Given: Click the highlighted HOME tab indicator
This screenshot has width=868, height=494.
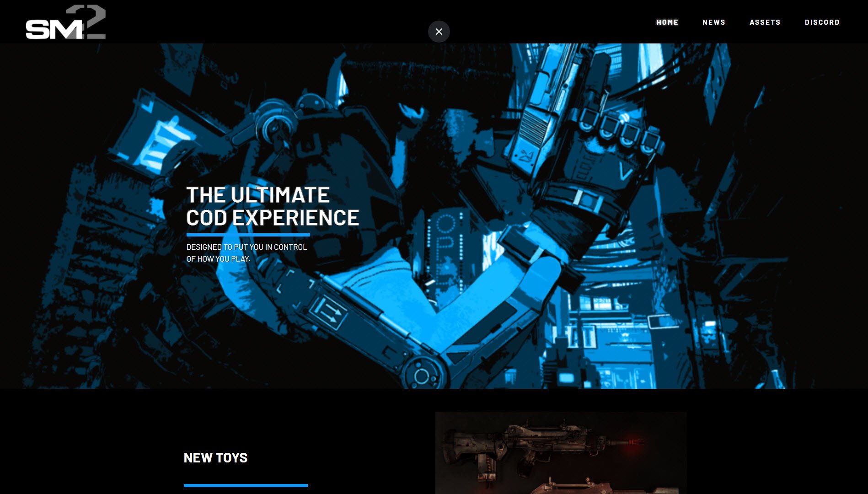Looking at the screenshot, I should coord(667,22).
